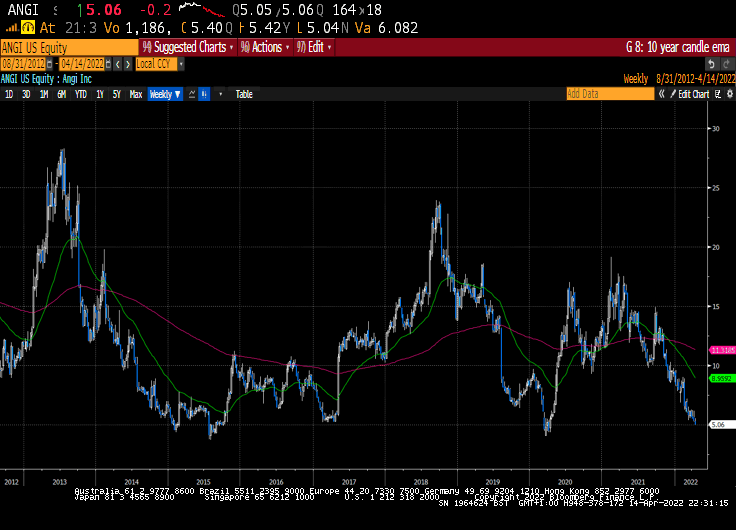Click the 2013 x-axis year label
This screenshot has height=530, width=736.
(60, 482)
